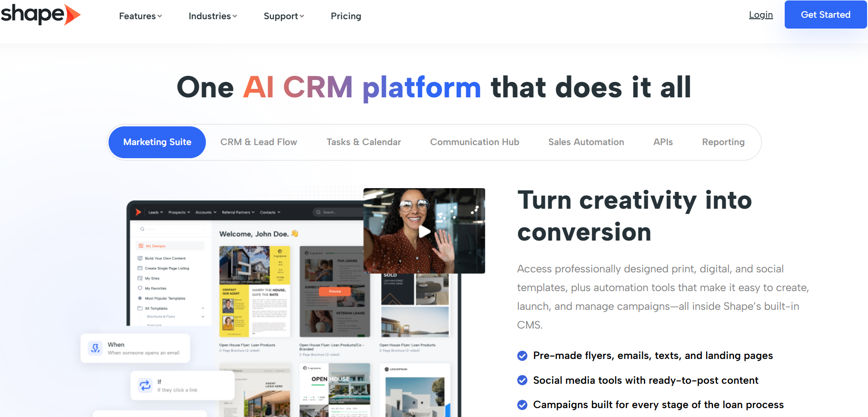Click the 'Welcome, John Doe.' greeting text
Viewport: 868px width, 417px height.
(x=254, y=234)
